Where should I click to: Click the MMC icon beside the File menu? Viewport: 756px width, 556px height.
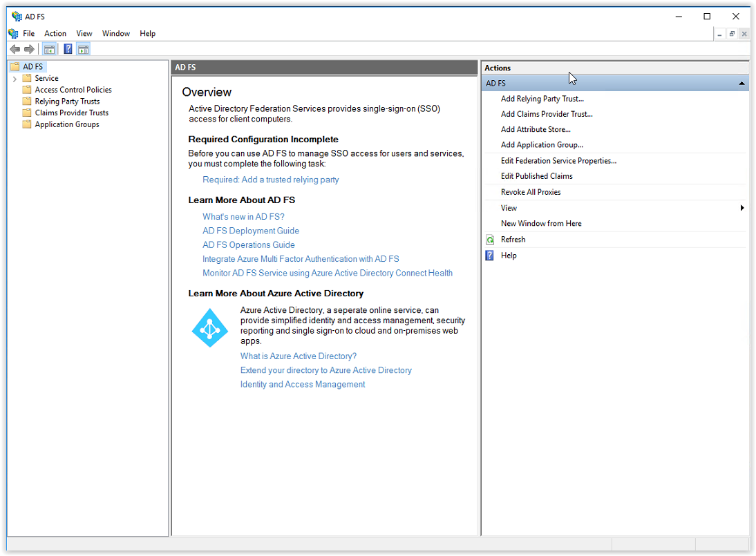[14, 34]
